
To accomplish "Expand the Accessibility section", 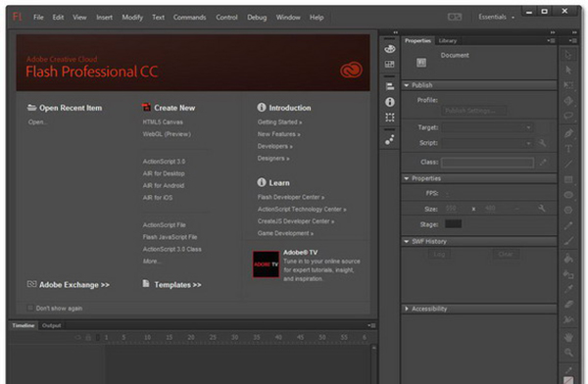I will (406, 309).
